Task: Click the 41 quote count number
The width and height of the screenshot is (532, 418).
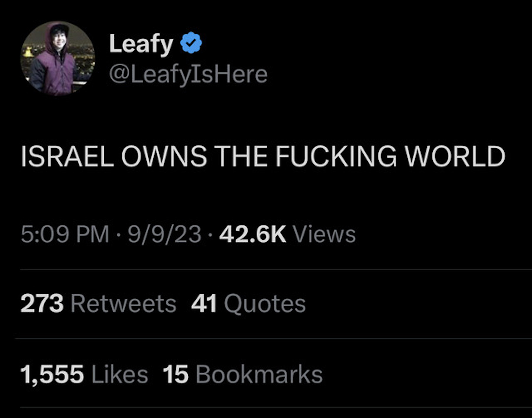Action: (x=204, y=303)
